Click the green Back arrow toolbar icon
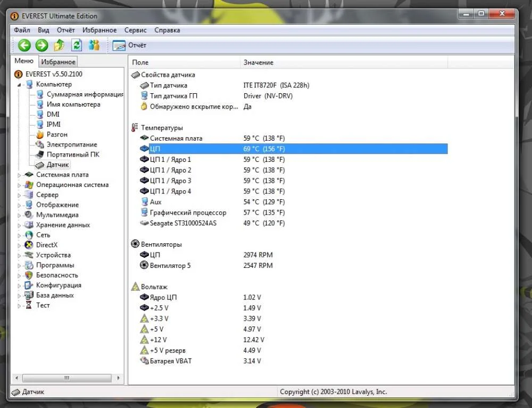The height and width of the screenshot is (408, 532). 24,45
